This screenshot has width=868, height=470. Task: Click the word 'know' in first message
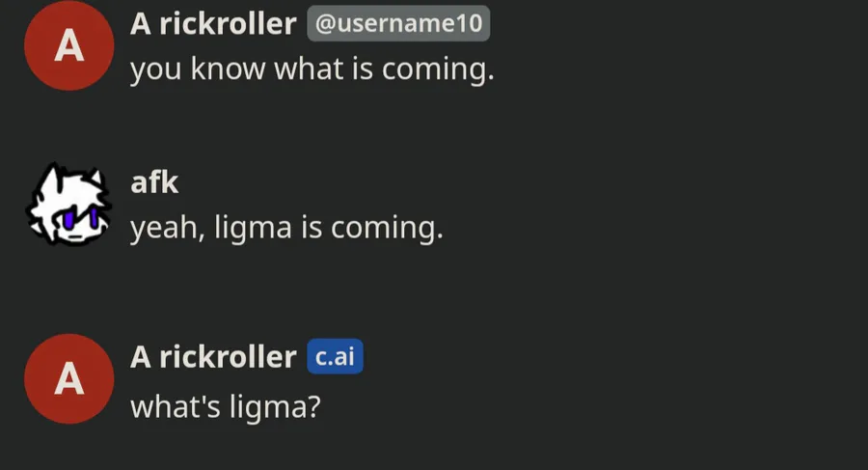coord(228,69)
